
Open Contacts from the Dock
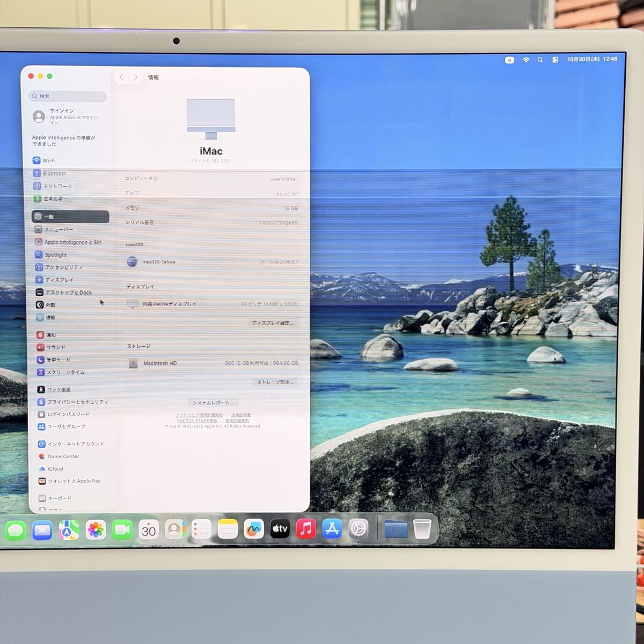(x=175, y=530)
